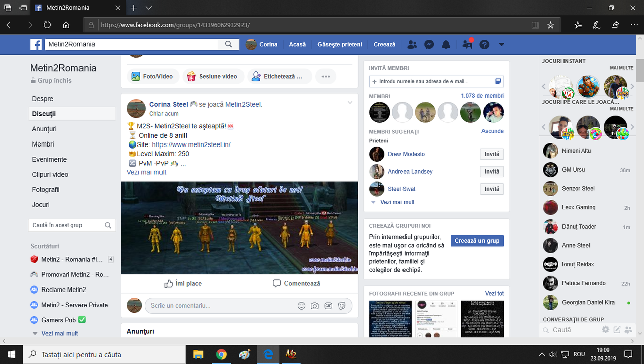Invite Andreea Landsey to the group
Viewport: 644px width, 364px height.
[492, 172]
